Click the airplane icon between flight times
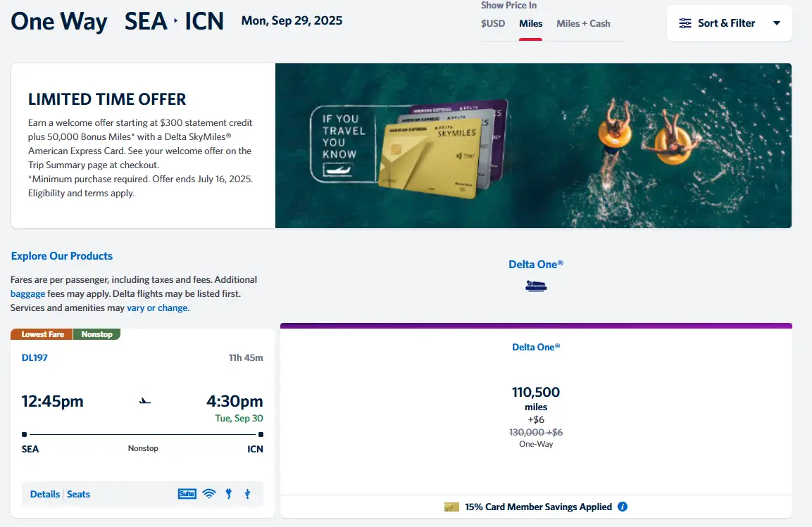 pyautogui.click(x=145, y=401)
